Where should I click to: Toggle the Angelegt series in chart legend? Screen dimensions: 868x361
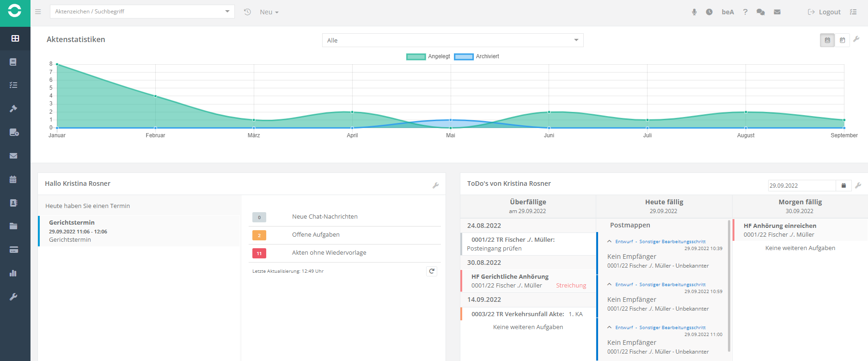(x=428, y=56)
